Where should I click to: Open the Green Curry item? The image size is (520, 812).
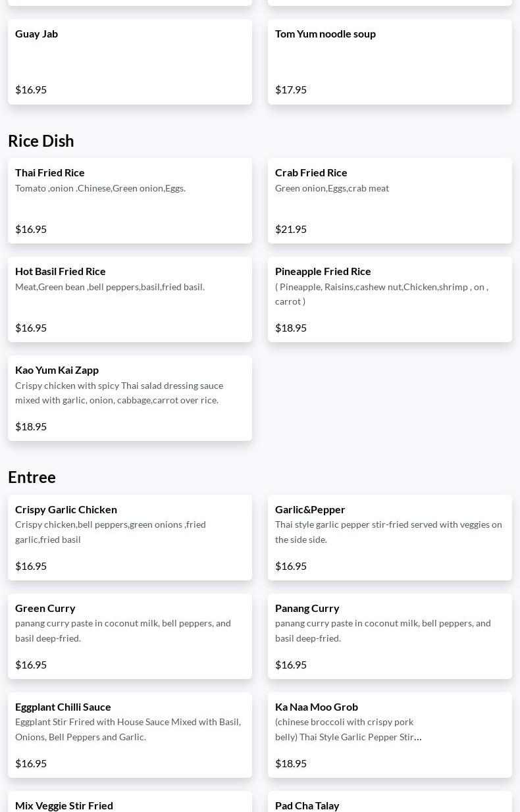coord(130,636)
